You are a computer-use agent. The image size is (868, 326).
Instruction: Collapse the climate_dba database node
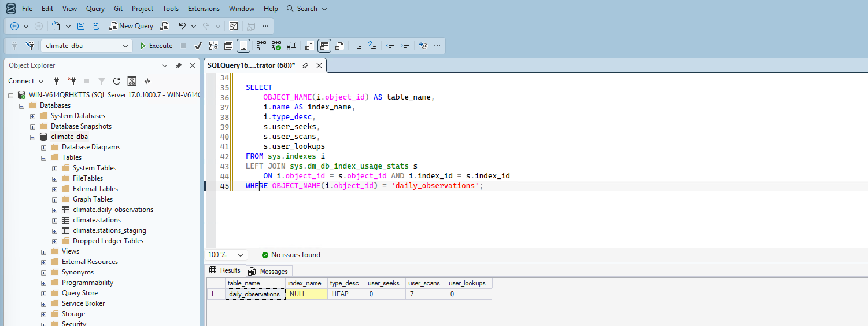click(x=33, y=137)
